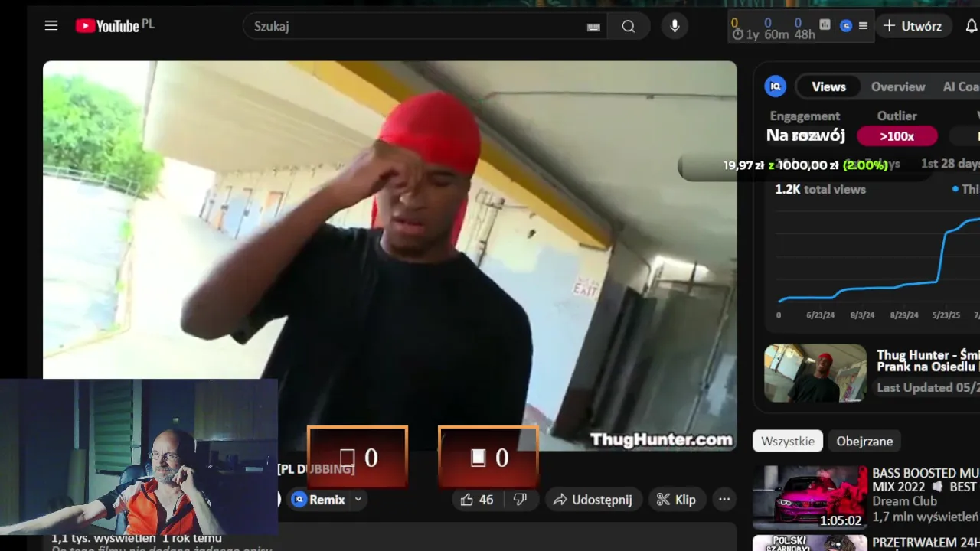This screenshot has width=980, height=551.
Task: Click the 1.2K total views text
Action: [x=820, y=189]
